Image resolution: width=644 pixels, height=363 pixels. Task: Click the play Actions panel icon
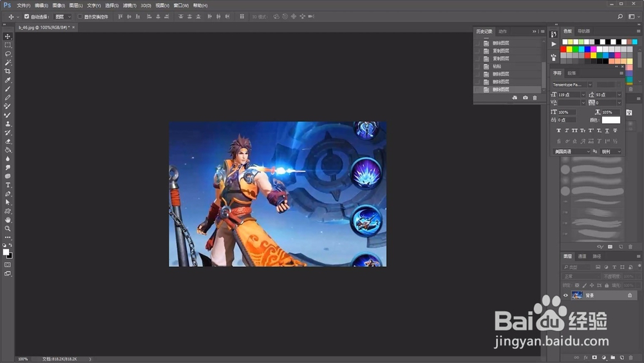point(554,44)
